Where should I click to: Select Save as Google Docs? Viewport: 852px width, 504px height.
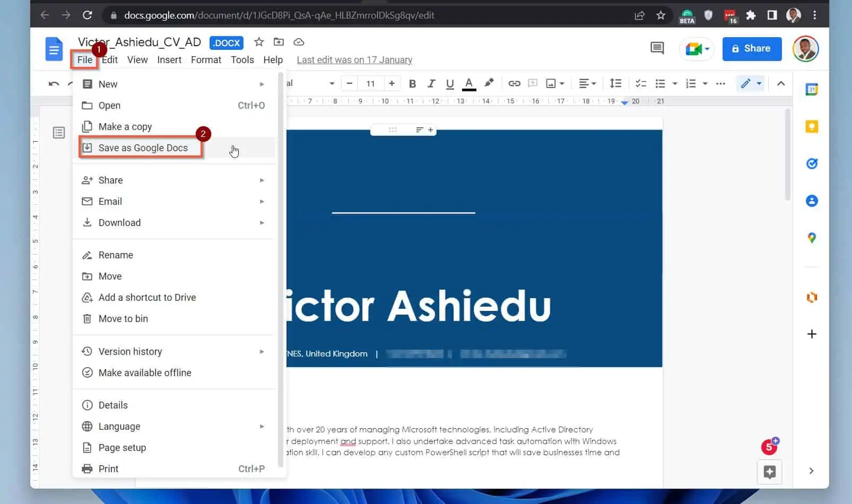point(175,147)
